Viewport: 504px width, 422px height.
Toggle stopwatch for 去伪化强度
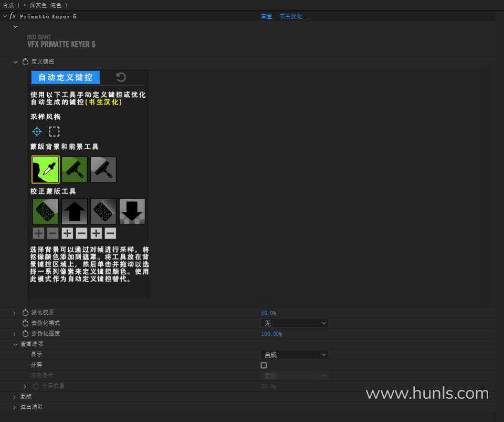coord(25,334)
